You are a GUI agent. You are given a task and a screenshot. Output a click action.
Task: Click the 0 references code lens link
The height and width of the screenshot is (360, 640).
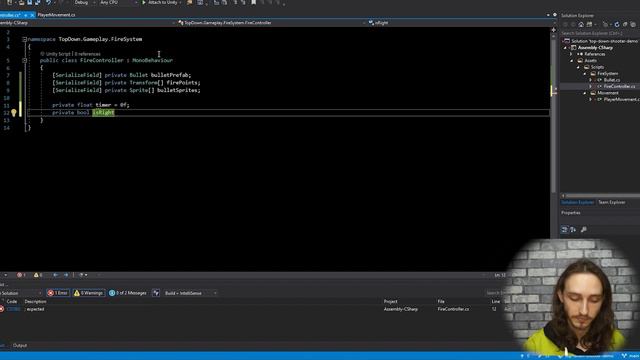(87, 54)
